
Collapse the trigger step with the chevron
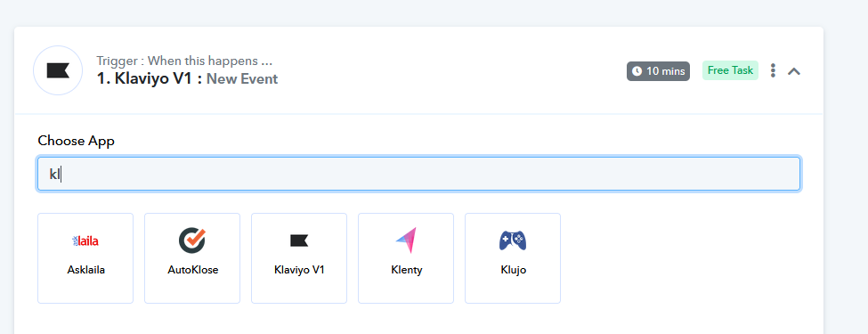pos(794,71)
